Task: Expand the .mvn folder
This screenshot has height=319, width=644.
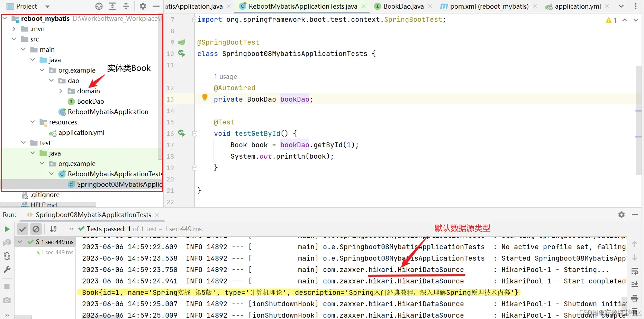Action: click(x=14, y=29)
